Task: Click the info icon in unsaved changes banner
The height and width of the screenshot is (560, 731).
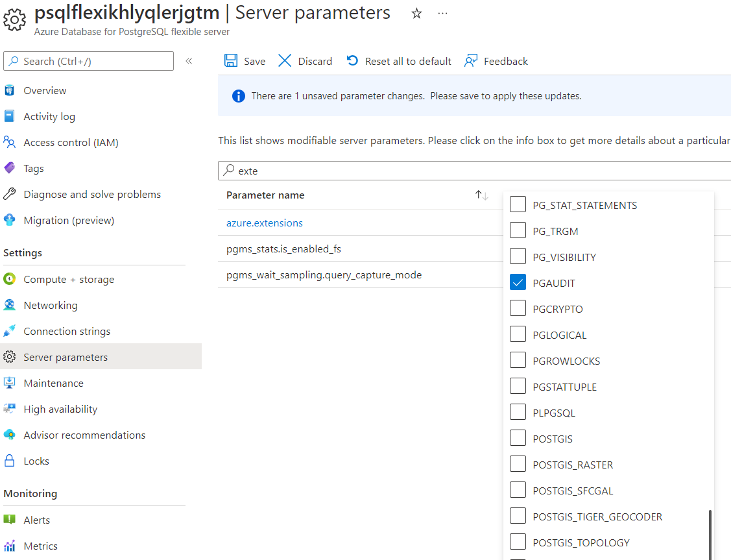Action: [238, 95]
